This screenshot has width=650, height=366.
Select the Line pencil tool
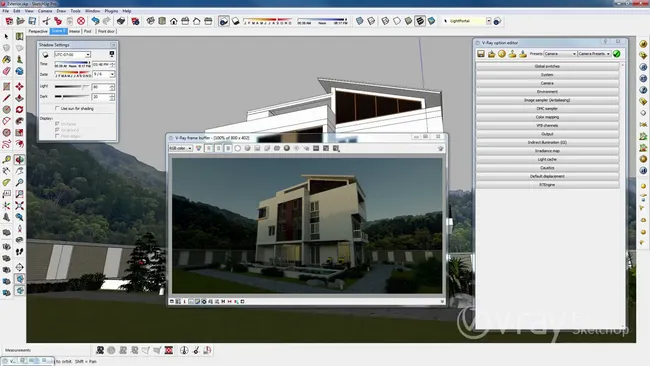coord(6,98)
